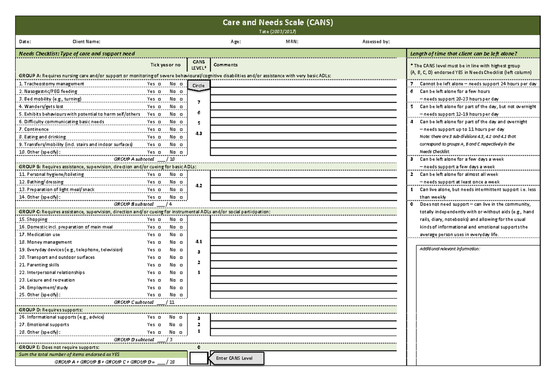
Task: Tick No for Difficulty communicating basic needs
Action: [181, 122]
